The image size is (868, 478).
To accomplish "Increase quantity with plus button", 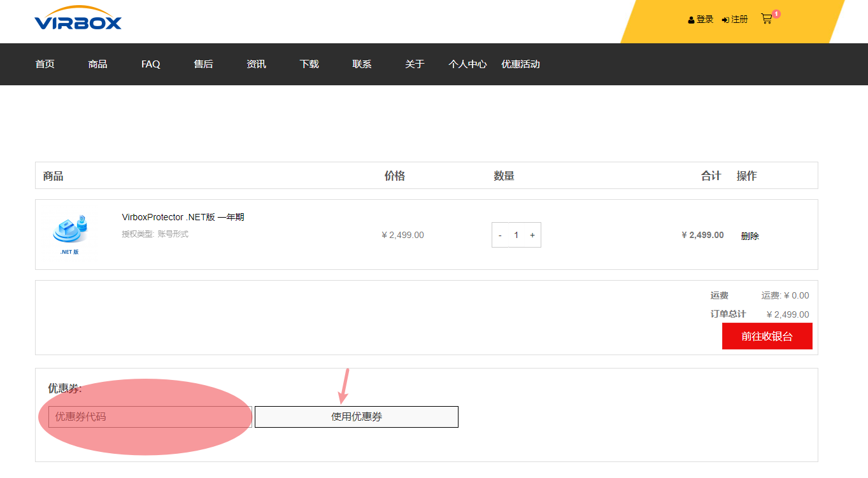I will point(532,235).
